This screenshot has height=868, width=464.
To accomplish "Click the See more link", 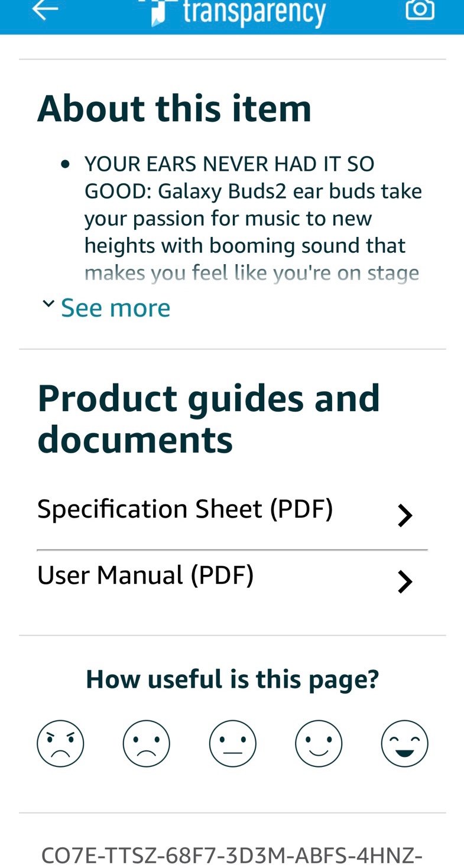I will click(x=115, y=308).
